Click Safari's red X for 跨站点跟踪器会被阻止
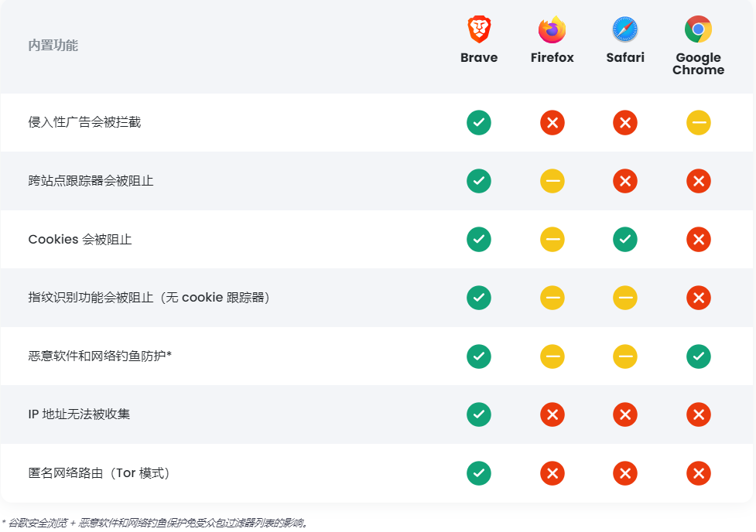Screen dimensions: 756x532 coord(625,181)
